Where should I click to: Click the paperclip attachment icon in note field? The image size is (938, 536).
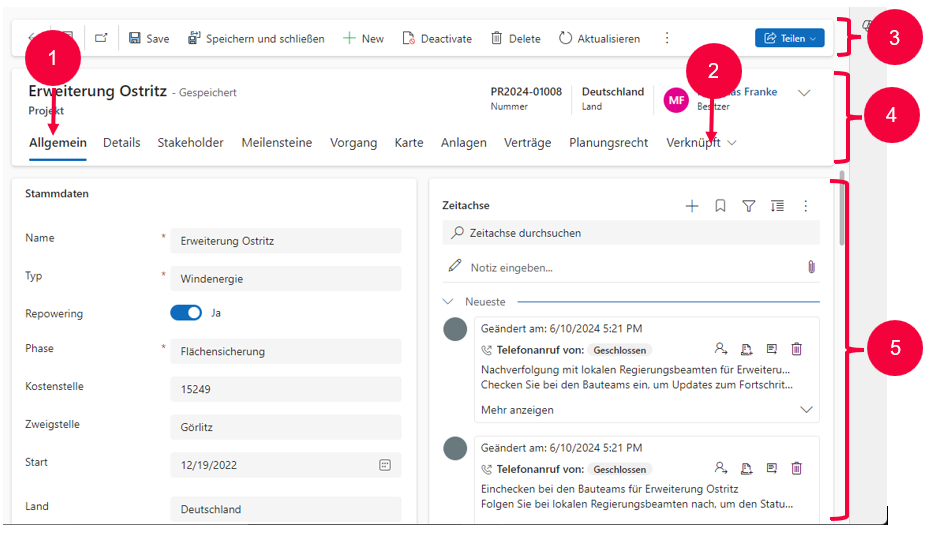click(811, 267)
